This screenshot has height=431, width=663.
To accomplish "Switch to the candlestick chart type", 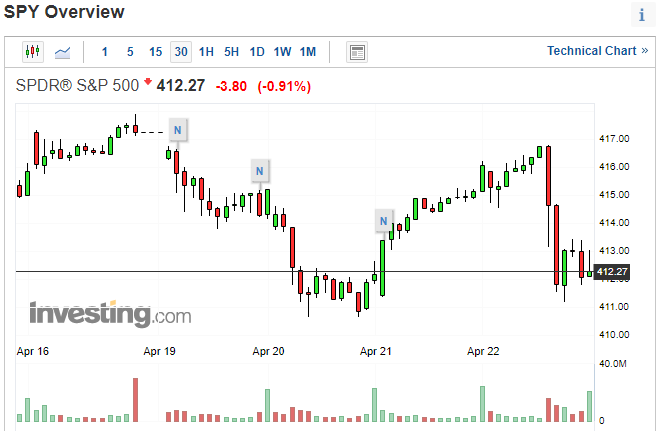I will 33,52.
